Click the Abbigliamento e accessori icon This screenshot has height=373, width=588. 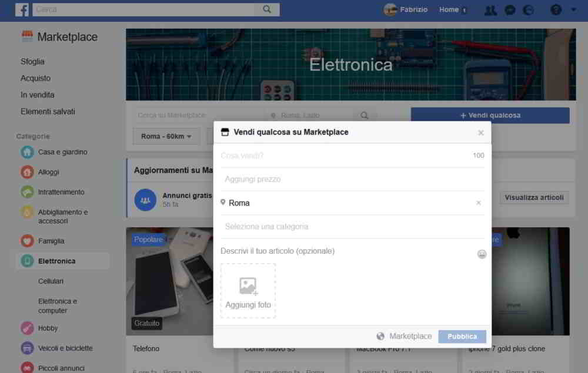pyautogui.click(x=27, y=212)
